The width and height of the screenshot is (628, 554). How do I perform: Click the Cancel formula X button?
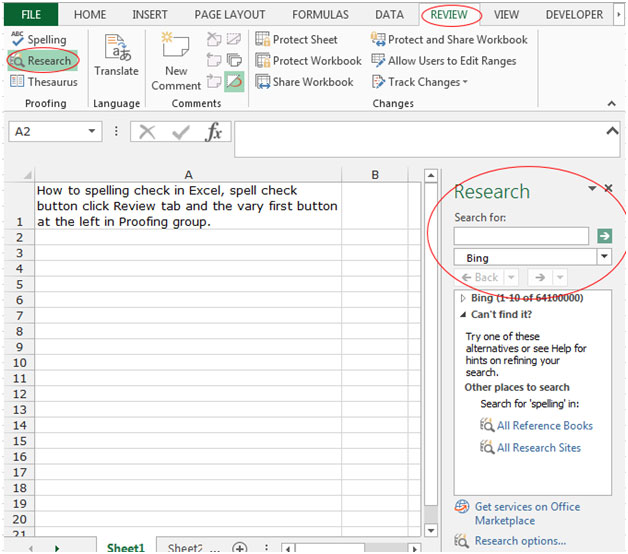147,132
